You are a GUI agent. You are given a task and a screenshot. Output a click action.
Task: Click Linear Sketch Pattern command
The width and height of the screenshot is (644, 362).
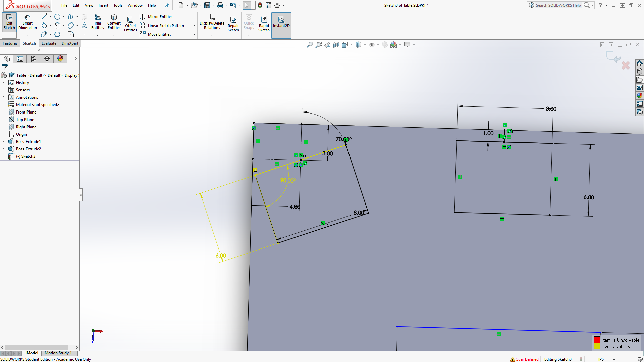(162, 26)
